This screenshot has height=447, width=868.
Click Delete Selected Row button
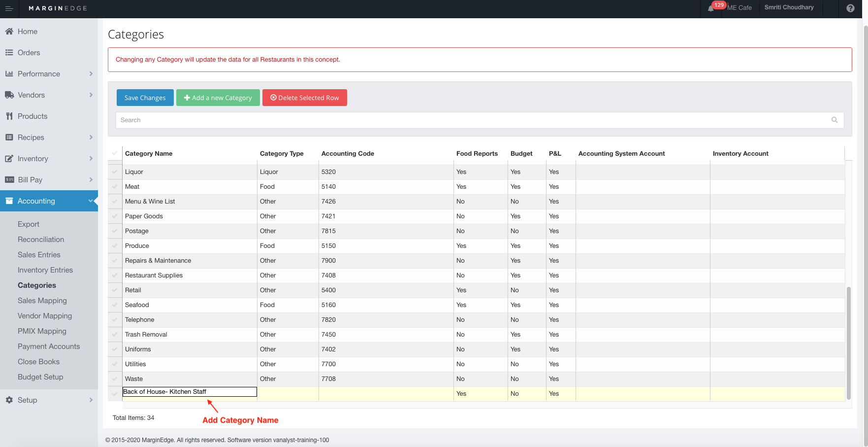[x=305, y=98]
